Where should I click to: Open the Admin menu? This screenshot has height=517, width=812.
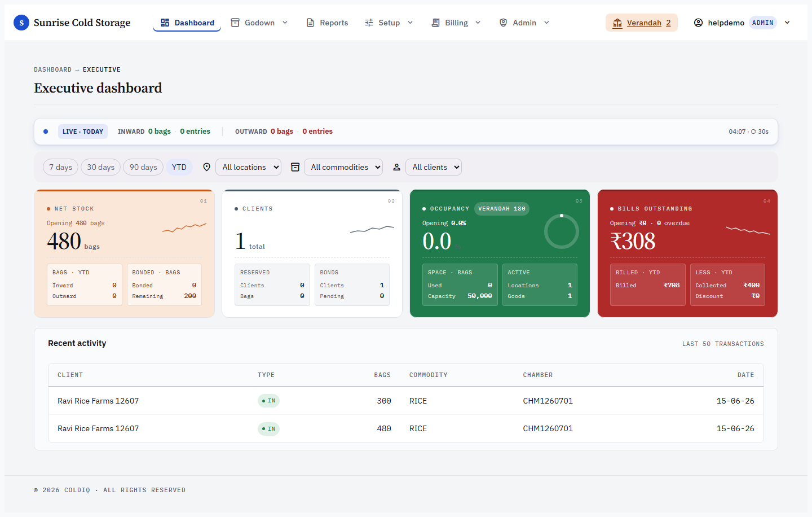tap(524, 23)
